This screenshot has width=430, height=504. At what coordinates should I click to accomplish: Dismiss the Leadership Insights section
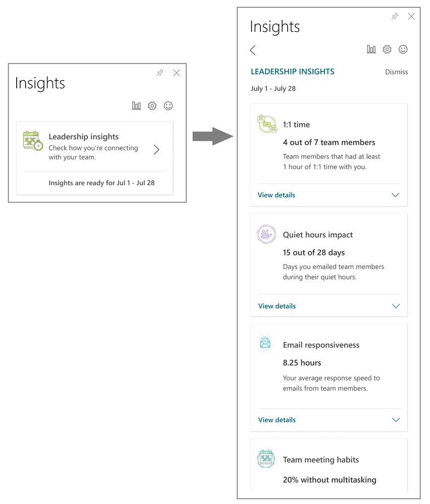pyautogui.click(x=396, y=72)
